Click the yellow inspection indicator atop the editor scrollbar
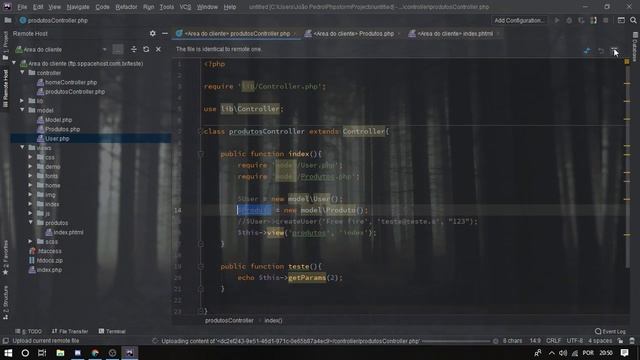640x360 pixels. [x=627, y=61]
